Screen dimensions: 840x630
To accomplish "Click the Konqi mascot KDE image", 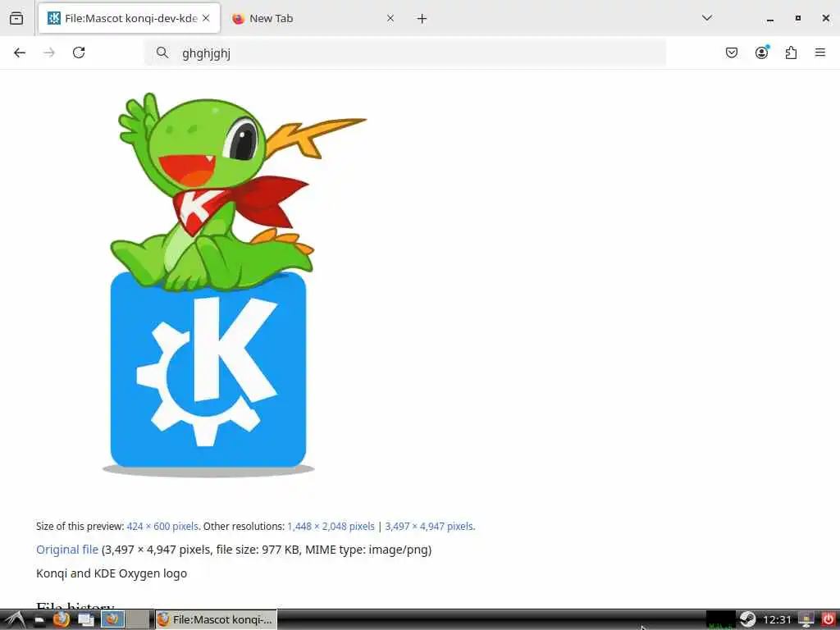I will [234, 285].
